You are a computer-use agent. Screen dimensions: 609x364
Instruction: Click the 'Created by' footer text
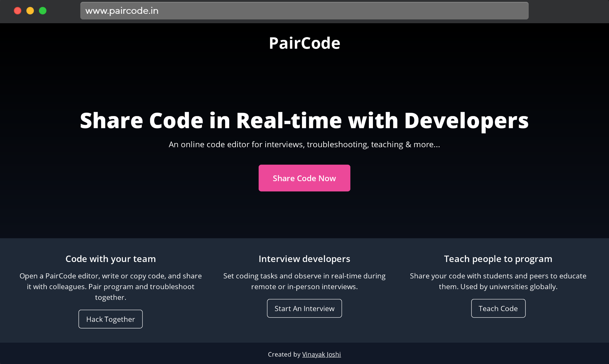point(284,354)
